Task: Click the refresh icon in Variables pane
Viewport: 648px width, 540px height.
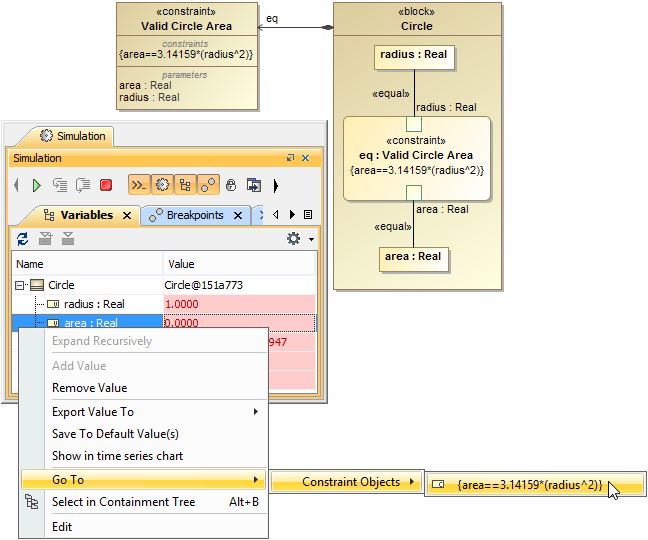Action: [22, 238]
